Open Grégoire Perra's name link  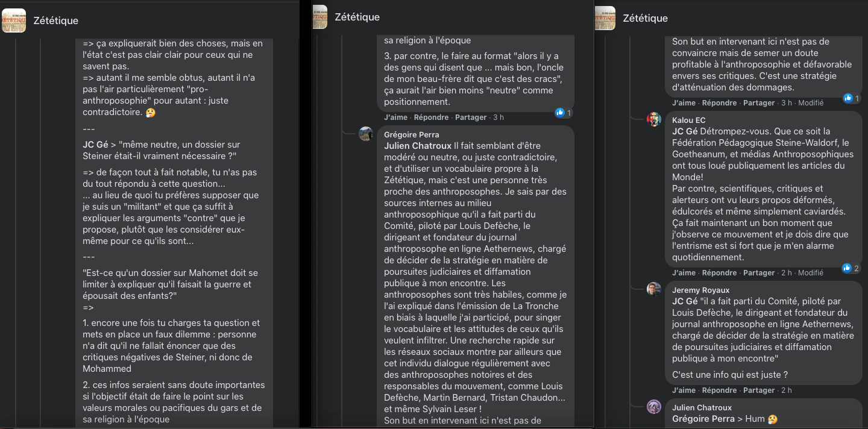click(x=412, y=134)
